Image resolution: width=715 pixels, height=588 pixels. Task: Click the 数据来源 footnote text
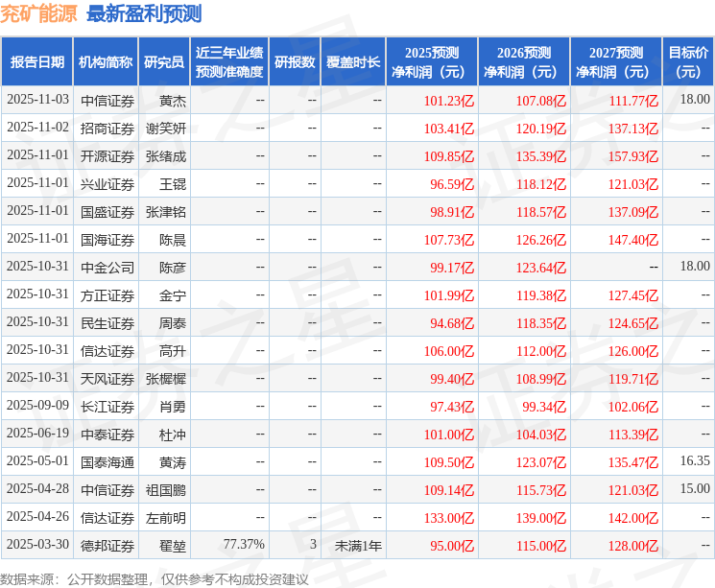point(155,579)
